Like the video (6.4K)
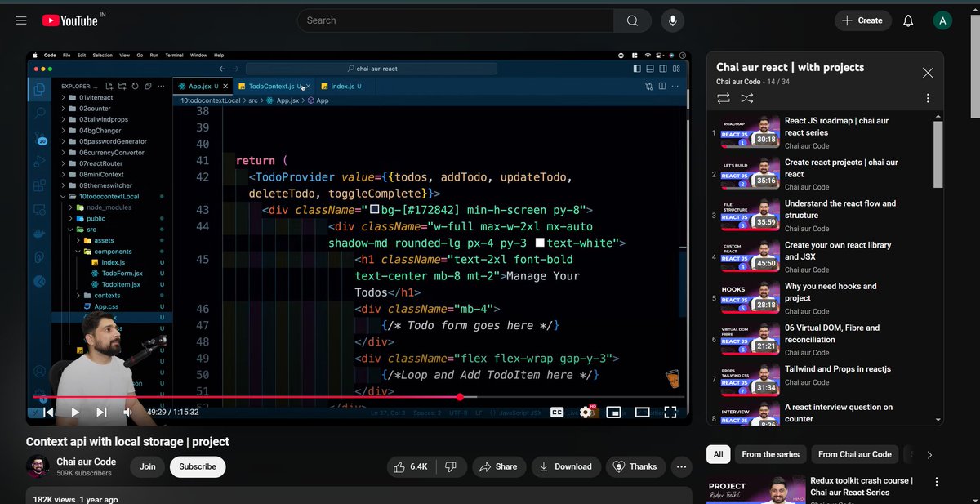The width and height of the screenshot is (980, 504). (411, 466)
